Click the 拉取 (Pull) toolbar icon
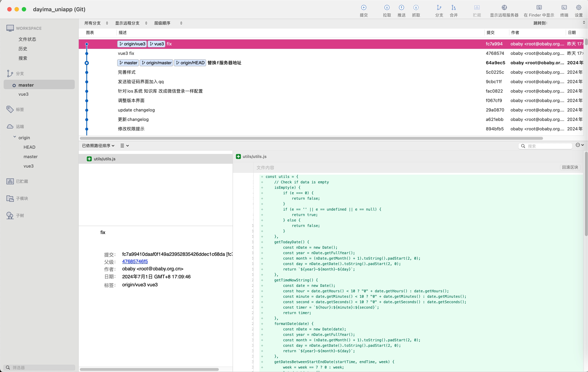 point(387,8)
